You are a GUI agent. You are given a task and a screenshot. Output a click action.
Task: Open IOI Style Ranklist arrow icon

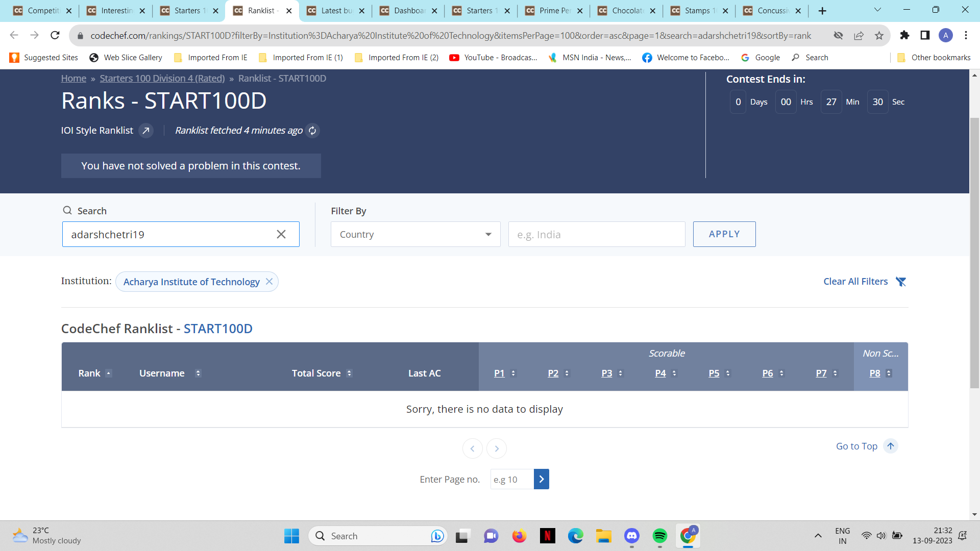pyautogui.click(x=146, y=131)
